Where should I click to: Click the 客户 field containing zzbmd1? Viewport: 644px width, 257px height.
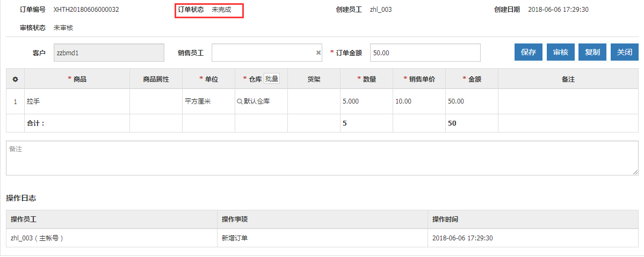coord(108,53)
